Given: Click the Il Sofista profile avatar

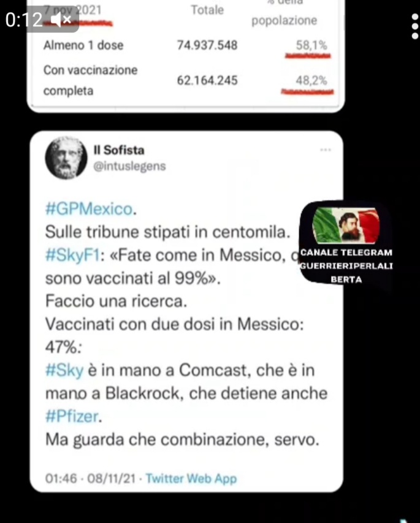Looking at the screenshot, I should (66, 158).
